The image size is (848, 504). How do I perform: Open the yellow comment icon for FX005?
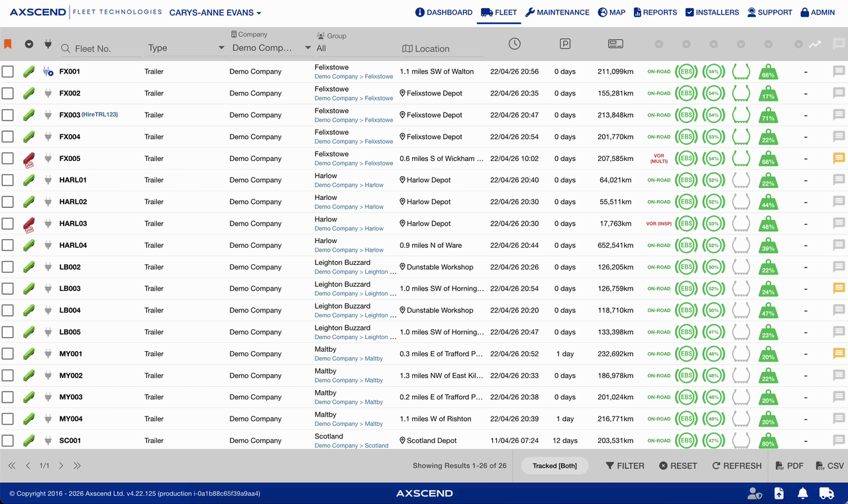click(839, 158)
